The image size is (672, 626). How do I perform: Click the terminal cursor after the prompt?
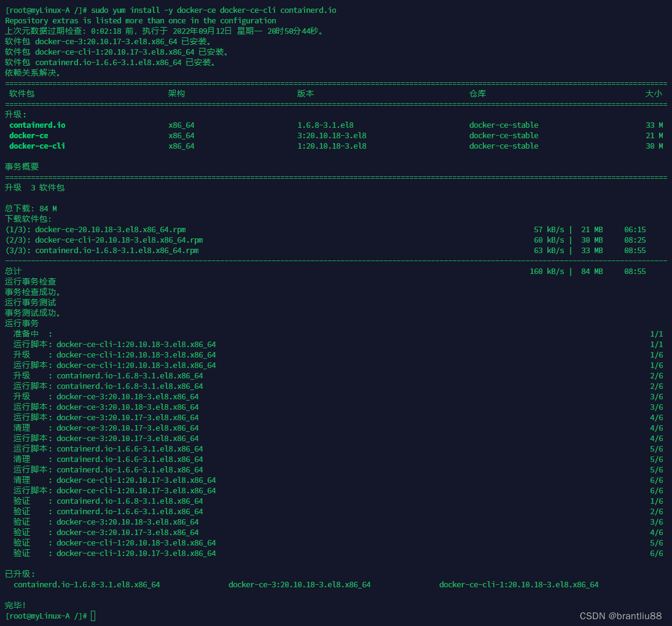(x=92, y=616)
